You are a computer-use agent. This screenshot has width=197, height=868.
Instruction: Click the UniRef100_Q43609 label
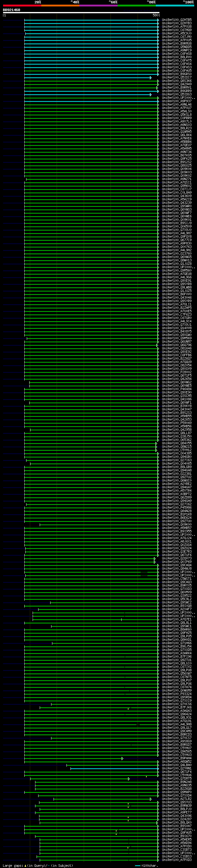(x=177, y=196)
